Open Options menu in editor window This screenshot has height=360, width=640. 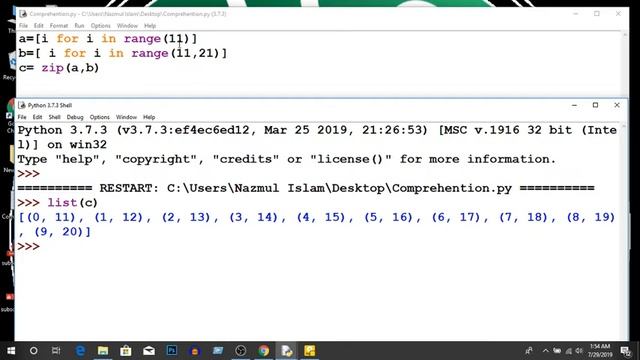click(100, 26)
